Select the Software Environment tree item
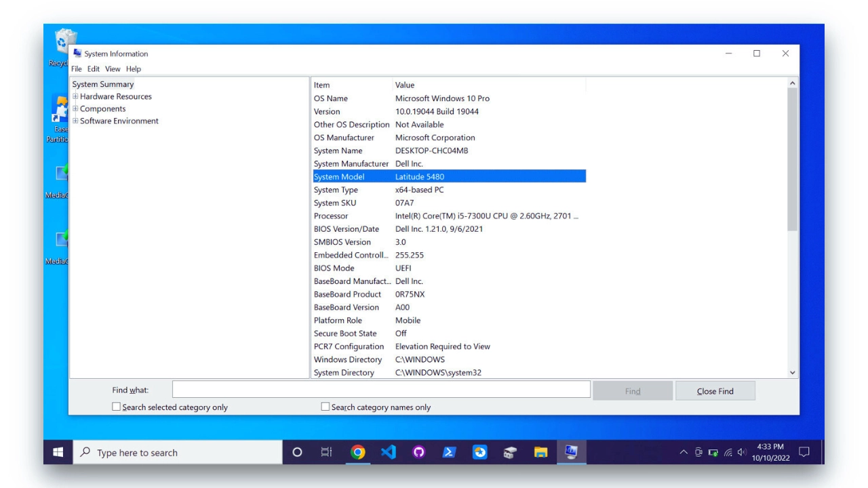The width and height of the screenshot is (868, 488). [x=119, y=121]
